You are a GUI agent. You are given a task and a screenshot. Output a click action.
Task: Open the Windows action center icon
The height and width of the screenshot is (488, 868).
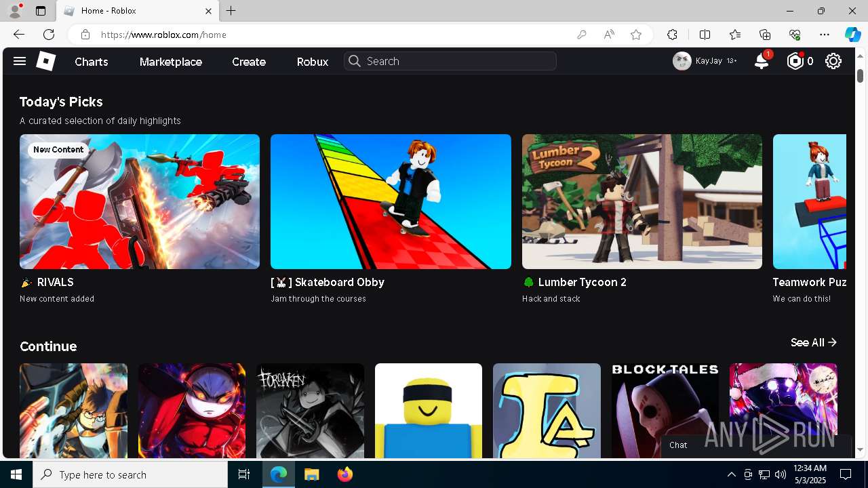[x=846, y=474]
